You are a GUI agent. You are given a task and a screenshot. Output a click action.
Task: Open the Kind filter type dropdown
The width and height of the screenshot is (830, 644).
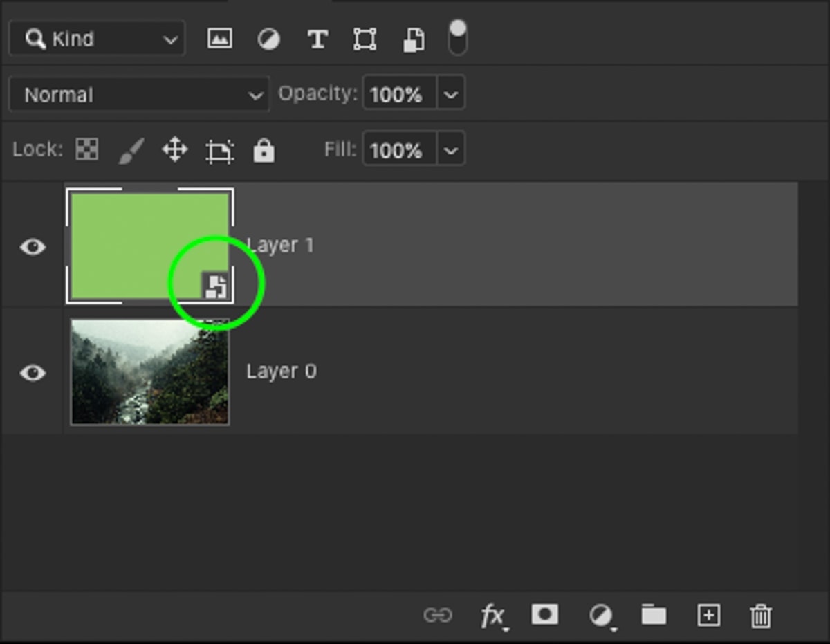[x=97, y=39]
